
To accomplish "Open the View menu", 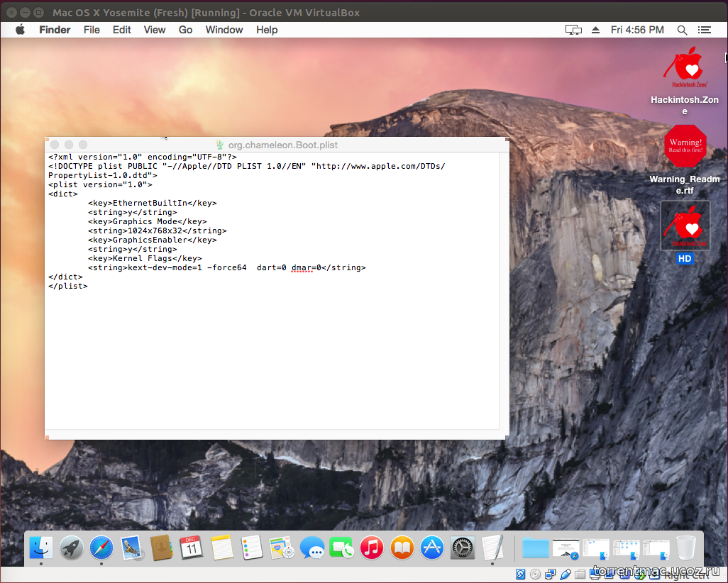I will pyautogui.click(x=155, y=30).
